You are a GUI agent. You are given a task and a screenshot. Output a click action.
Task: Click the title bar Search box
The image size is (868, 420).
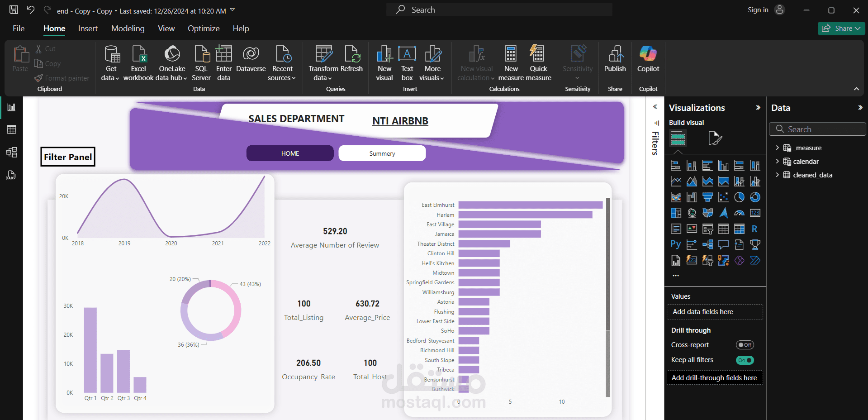(x=499, y=10)
